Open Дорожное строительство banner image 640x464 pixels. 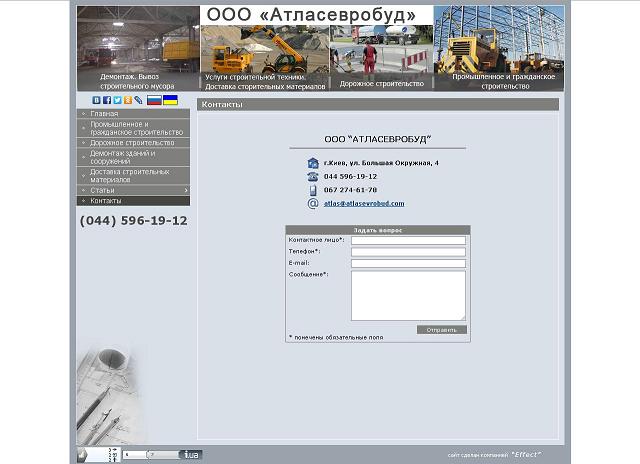coord(382,58)
